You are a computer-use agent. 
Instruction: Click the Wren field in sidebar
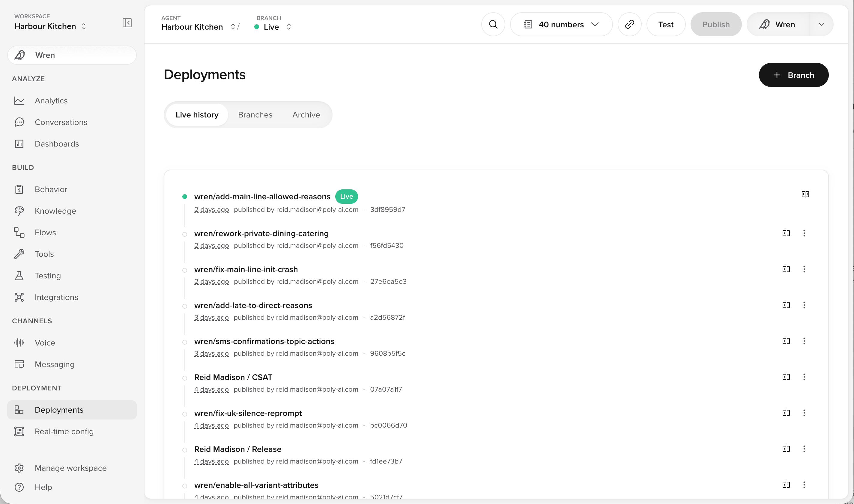coord(72,55)
